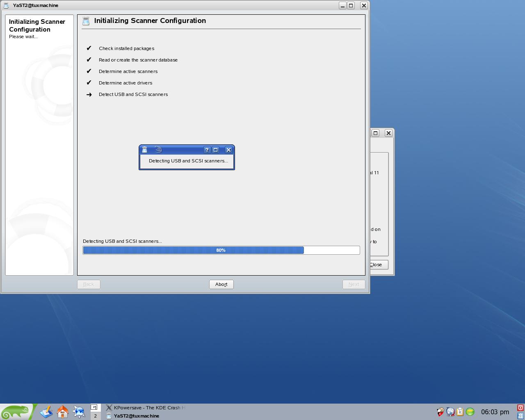Click 'Detecting USB and SCSI scanners...' popup text
Screen dimensions: 525x420
pyautogui.click(x=188, y=161)
